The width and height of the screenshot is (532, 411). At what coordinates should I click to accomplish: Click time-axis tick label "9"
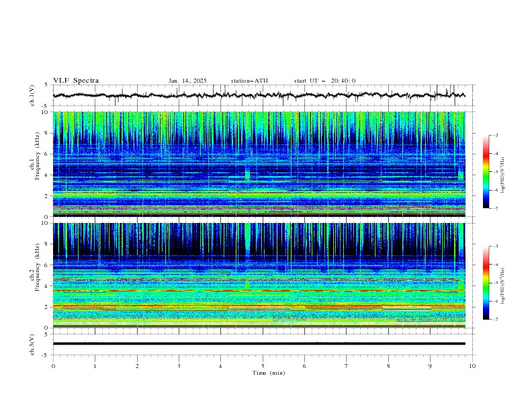(430, 366)
